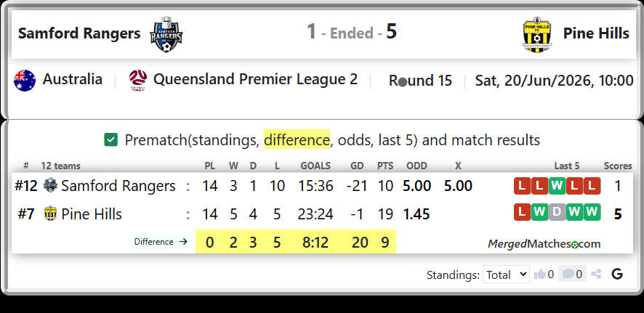644x313 pixels.
Task: Click the share icon
Action: tap(596, 274)
